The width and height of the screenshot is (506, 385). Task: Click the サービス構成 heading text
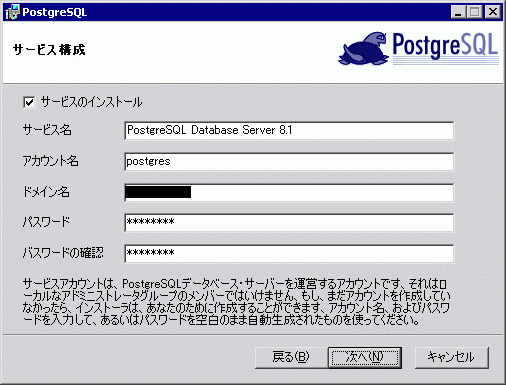point(49,50)
